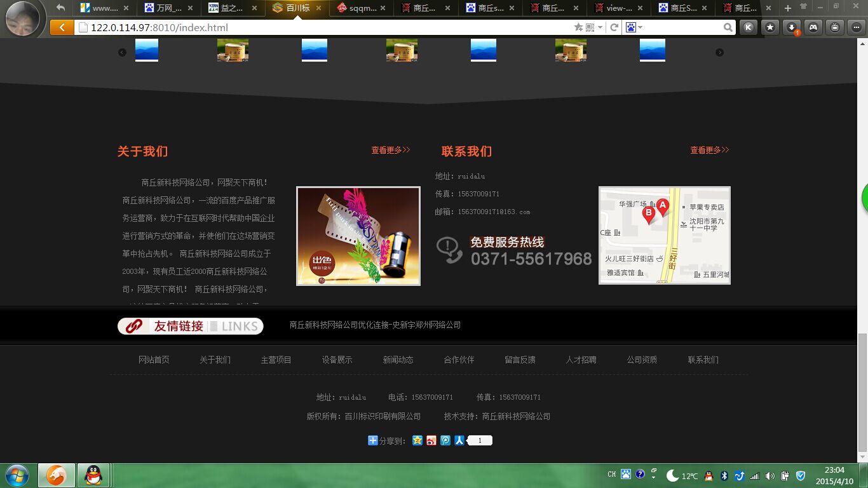Close the 百川标 tab
The width and height of the screenshot is (868, 488).
click(x=318, y=8)
